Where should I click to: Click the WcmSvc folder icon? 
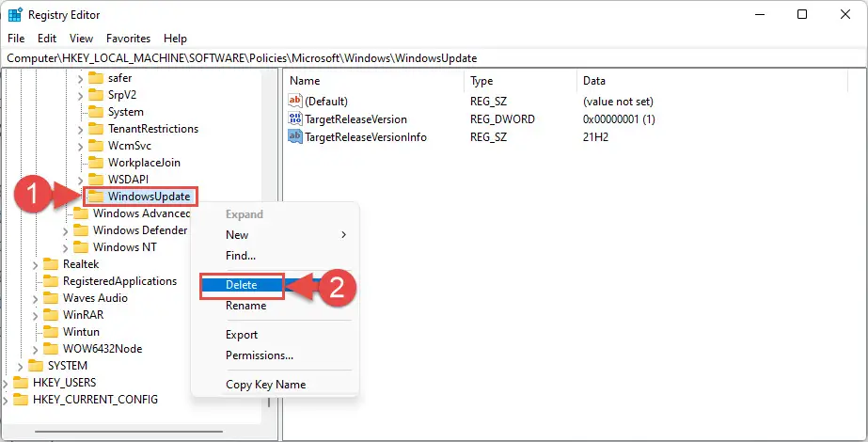[96, 146]
